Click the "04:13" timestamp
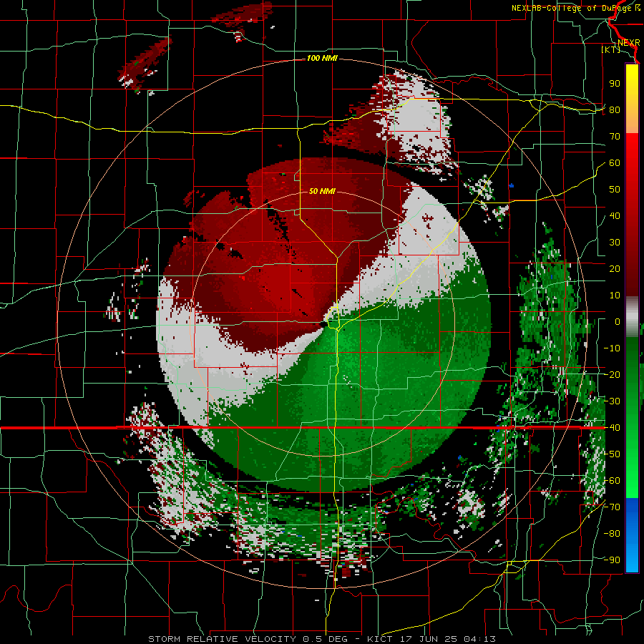This screenshot has height=644, width=644. pos(481,639)
